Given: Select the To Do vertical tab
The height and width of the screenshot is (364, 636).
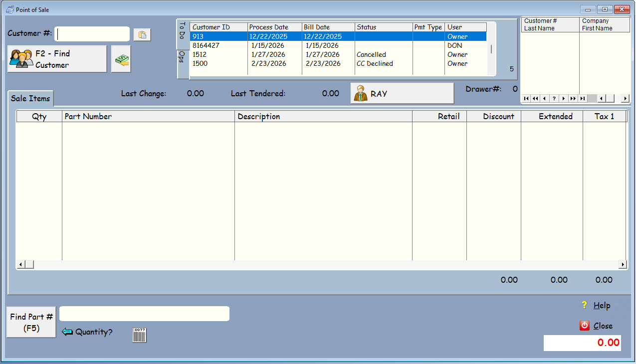Looking at the screenshot, I should click(x=183, y=35).
